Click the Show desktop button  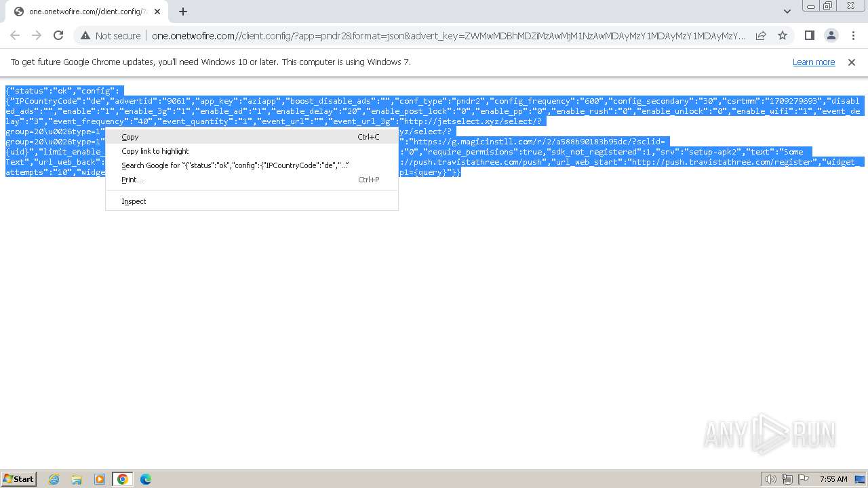coord(860,479)
